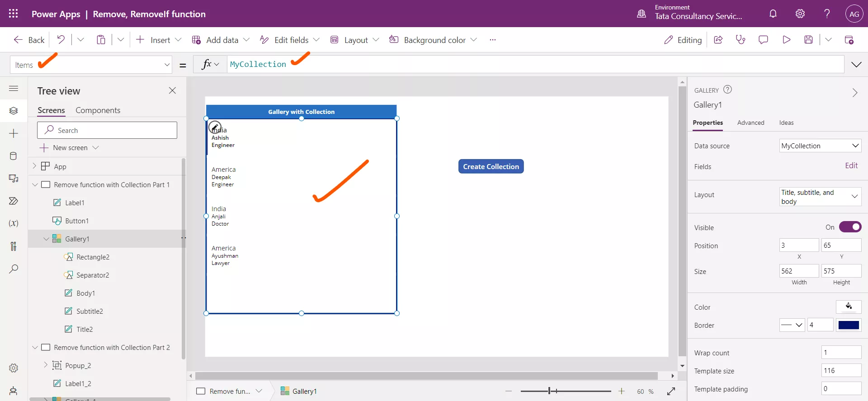Image resolution: width=868 pixels, height=401 pixels.
Task: Open the Paste options dropdown arrow
Action: [x=121, y=40]
